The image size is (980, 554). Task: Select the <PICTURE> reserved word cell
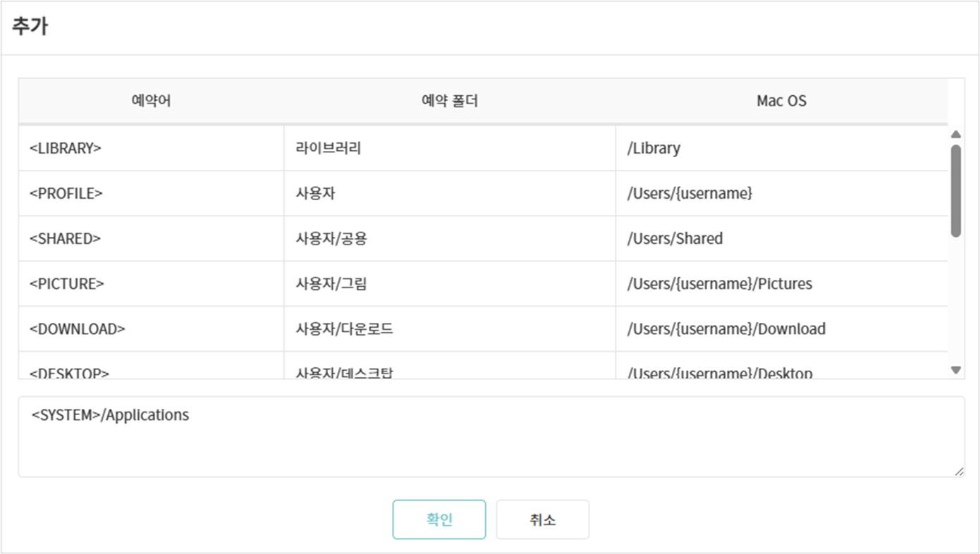tap(67, 283)
